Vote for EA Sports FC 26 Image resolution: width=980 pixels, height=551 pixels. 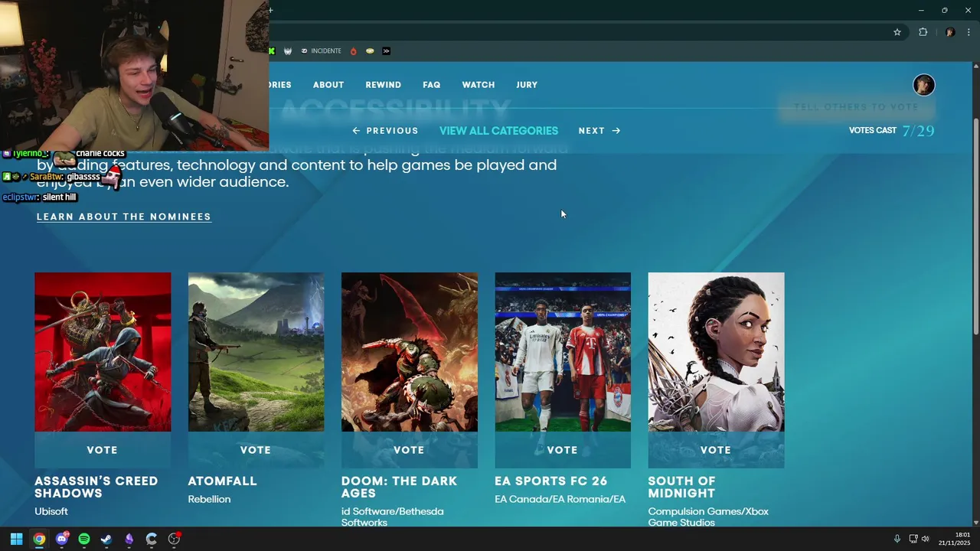click(563, 450)
